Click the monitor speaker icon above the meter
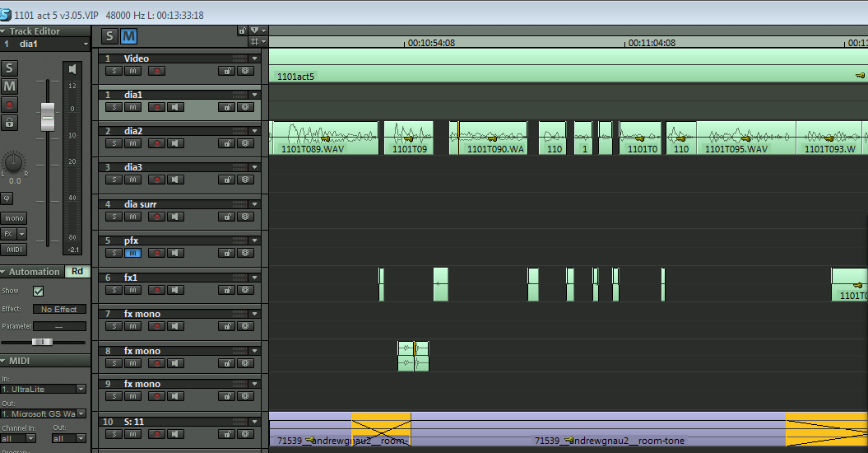Image resolution: width=868 pixels, height=453 pixels. (73, 68)
